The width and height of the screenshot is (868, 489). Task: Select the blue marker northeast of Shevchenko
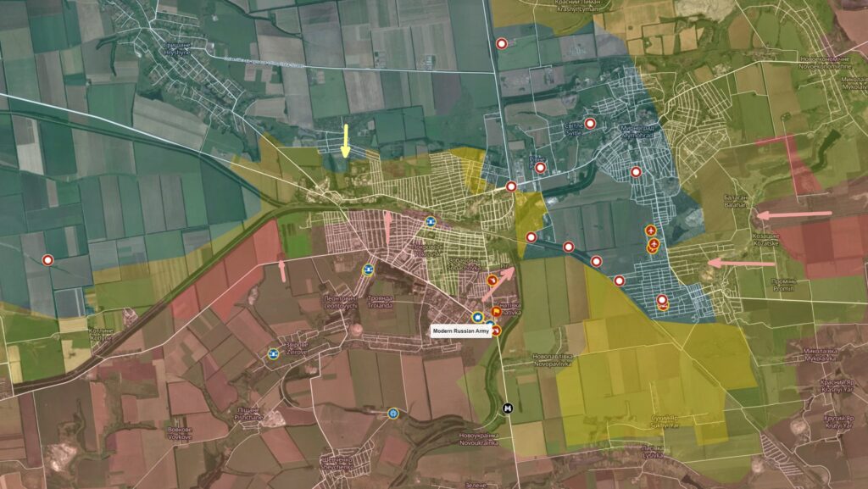(x=392, y=414)
